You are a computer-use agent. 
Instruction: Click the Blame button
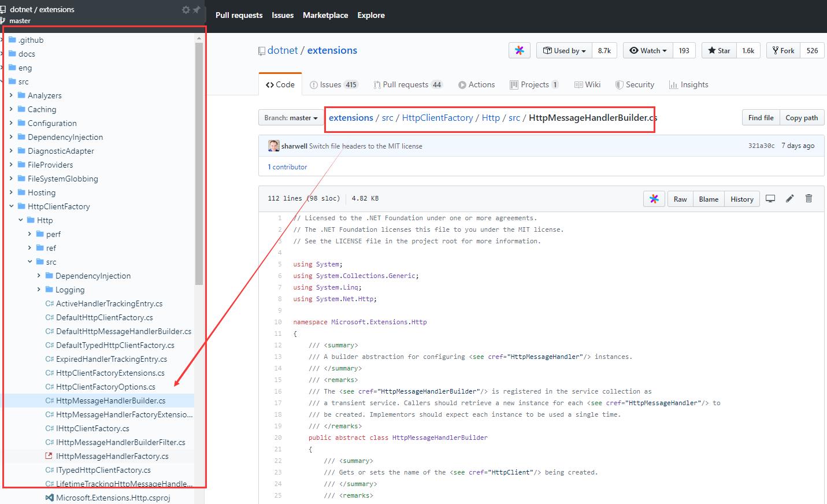pos(708,199)
